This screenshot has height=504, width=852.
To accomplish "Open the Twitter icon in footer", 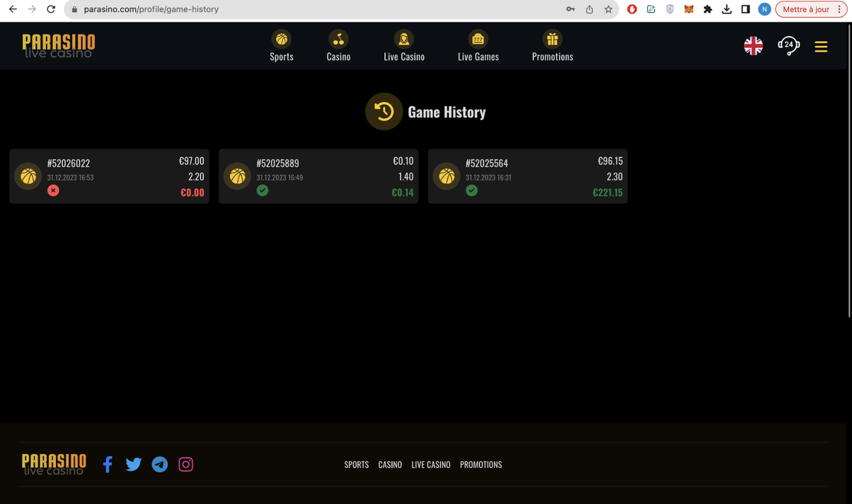I will (133, 464).
